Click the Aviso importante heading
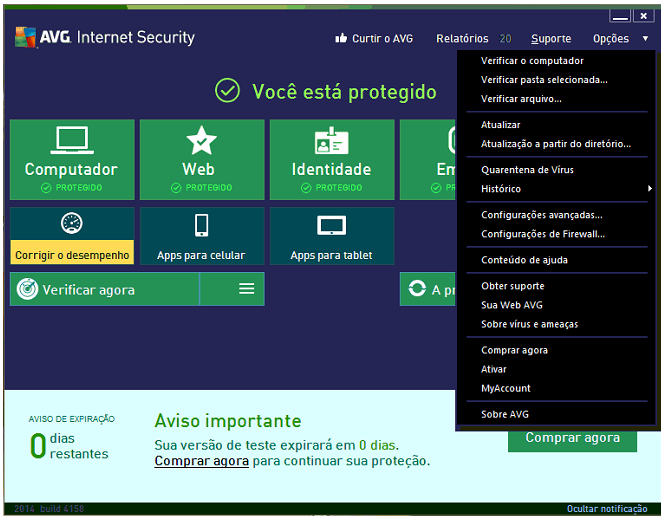Image resolution: width=667 pixels, height=522 pixels. click(228, 421)
